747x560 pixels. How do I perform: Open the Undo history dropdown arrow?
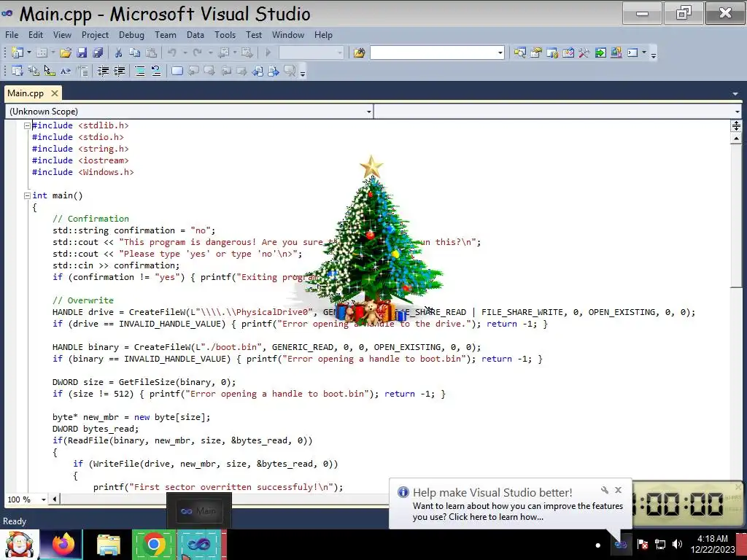pos(185,52)
